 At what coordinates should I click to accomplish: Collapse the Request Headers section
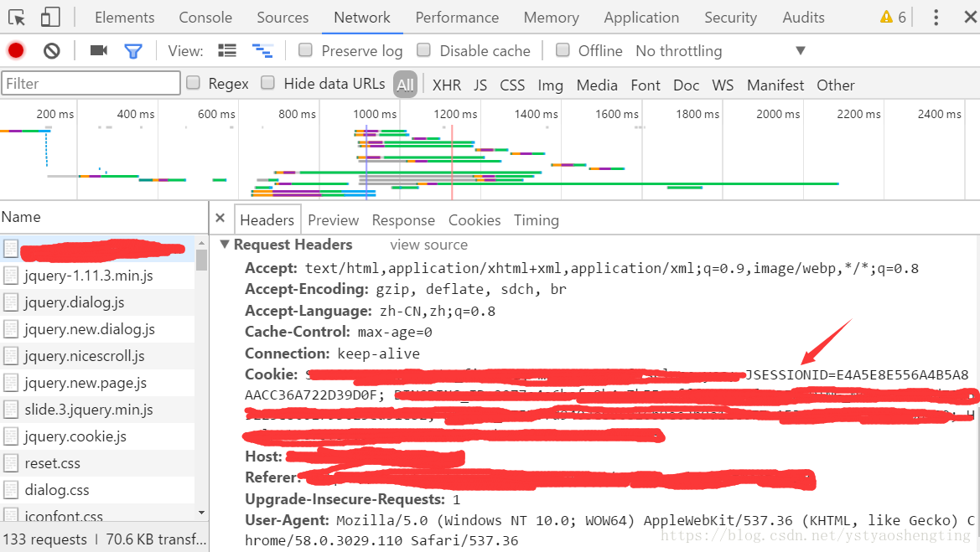pos(225,245)
